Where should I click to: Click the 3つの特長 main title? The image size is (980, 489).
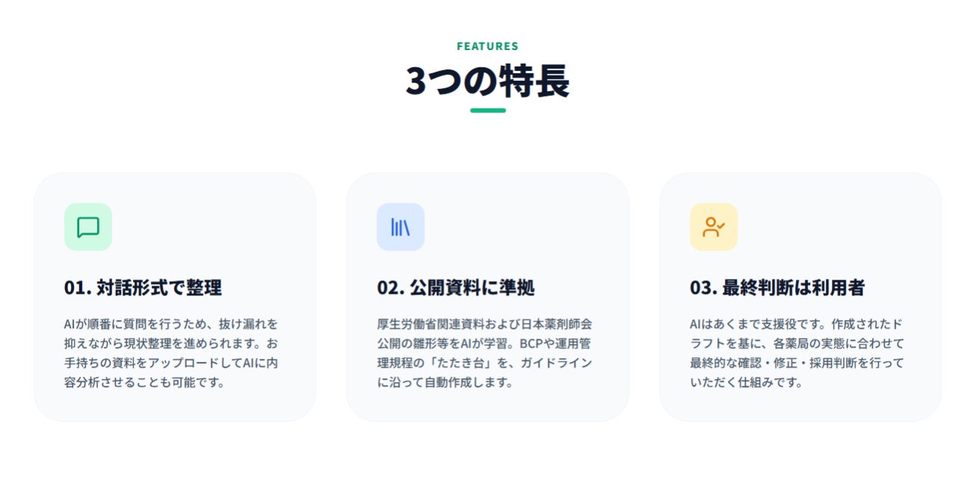pos(488,81)
